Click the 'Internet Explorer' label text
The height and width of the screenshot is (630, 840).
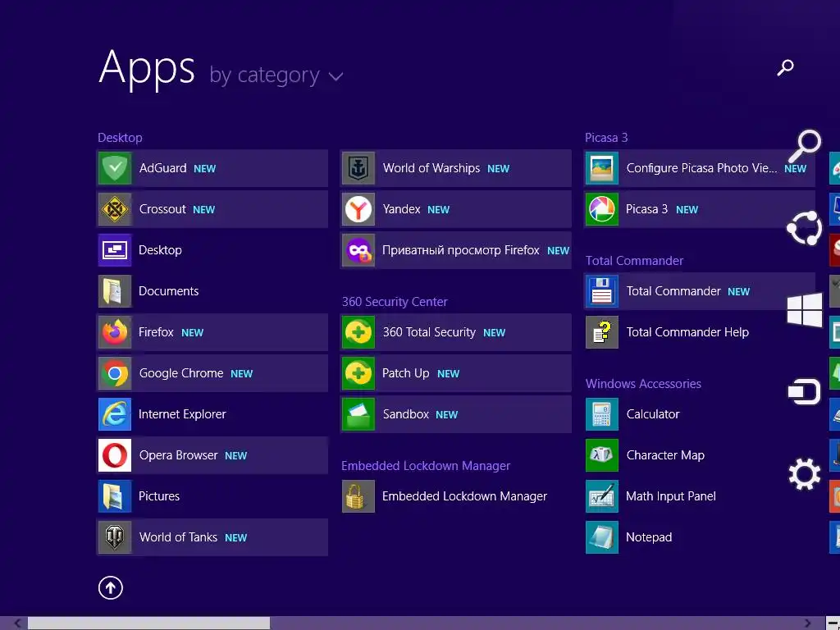click(182, 414)
